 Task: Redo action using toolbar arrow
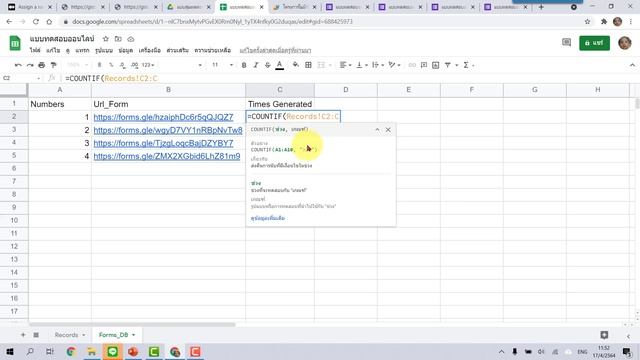click(x=30, y=65)
